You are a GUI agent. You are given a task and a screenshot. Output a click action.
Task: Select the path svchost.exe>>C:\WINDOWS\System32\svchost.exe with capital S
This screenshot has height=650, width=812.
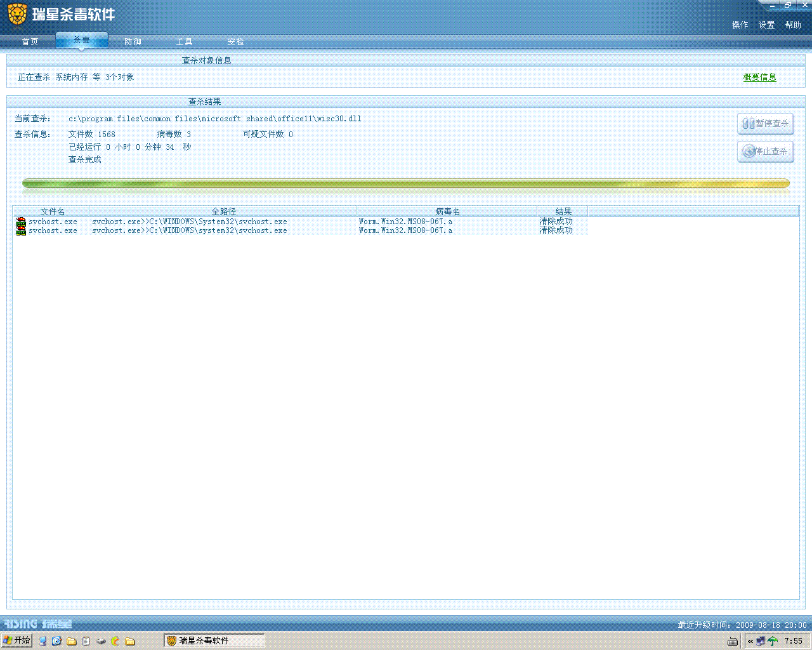pos(190,222)
